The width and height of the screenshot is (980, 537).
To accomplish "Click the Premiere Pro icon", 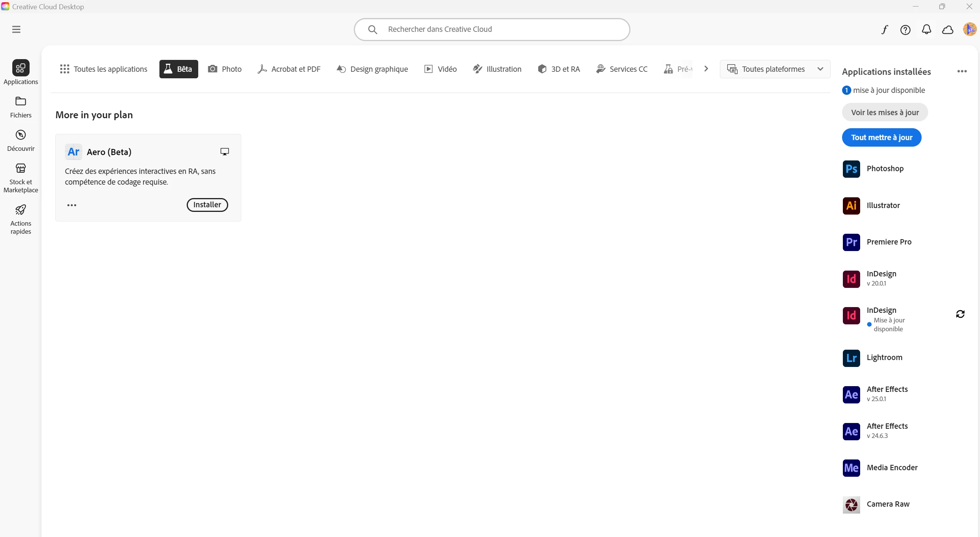I will [x=851, y=242].
